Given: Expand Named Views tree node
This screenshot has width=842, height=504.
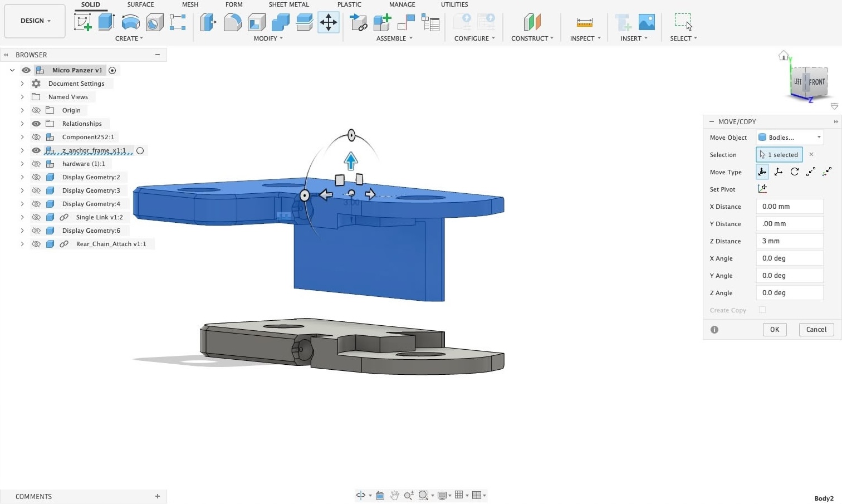Looking at the screenshot, I should coord(22,97).
